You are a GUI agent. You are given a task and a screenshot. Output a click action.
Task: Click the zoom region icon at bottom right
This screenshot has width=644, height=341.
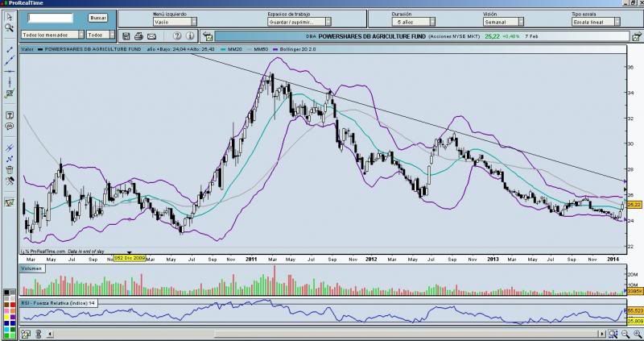click(613, 334)
